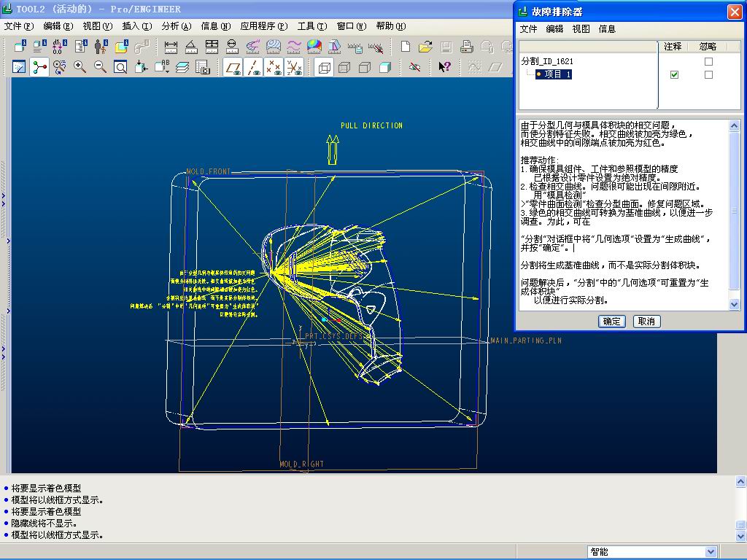Open 信息 menu in 故障排除器 dialog
The image size is (747, 560).
point(607,29)
